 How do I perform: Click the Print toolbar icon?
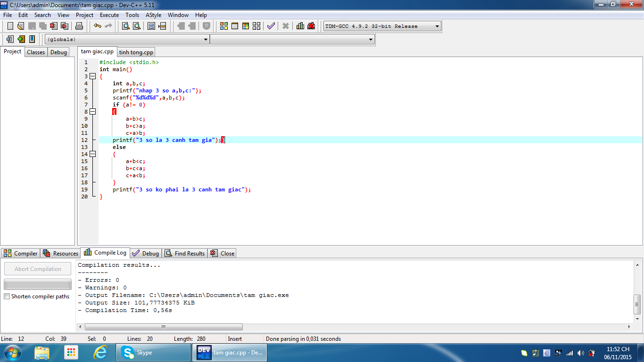[x=79, y=26]
